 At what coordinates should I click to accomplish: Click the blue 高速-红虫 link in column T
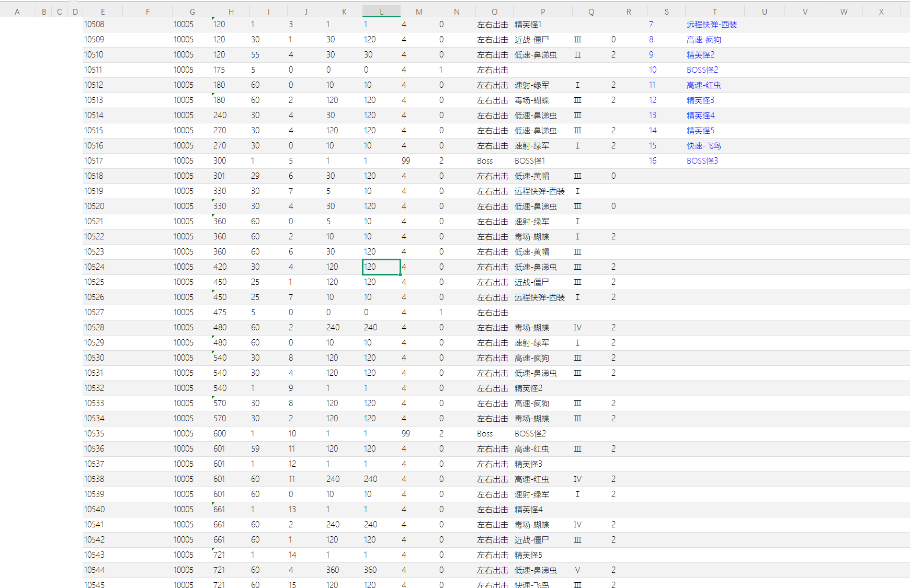click(x=703, y=85)
